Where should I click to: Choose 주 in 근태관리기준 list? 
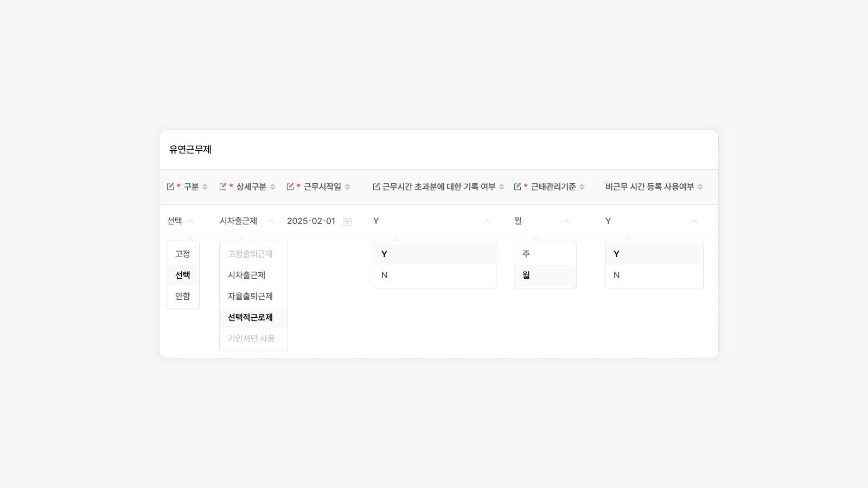click(545, 254)
